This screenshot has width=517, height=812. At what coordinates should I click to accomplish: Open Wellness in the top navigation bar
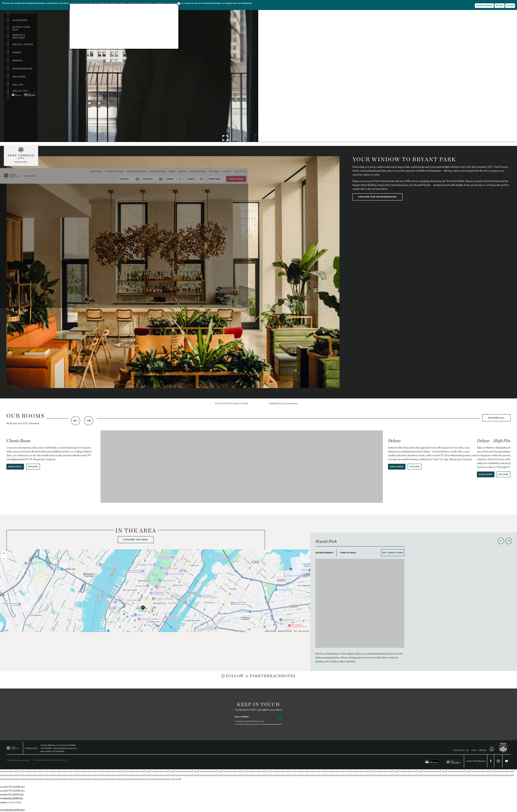pos(214,171)
